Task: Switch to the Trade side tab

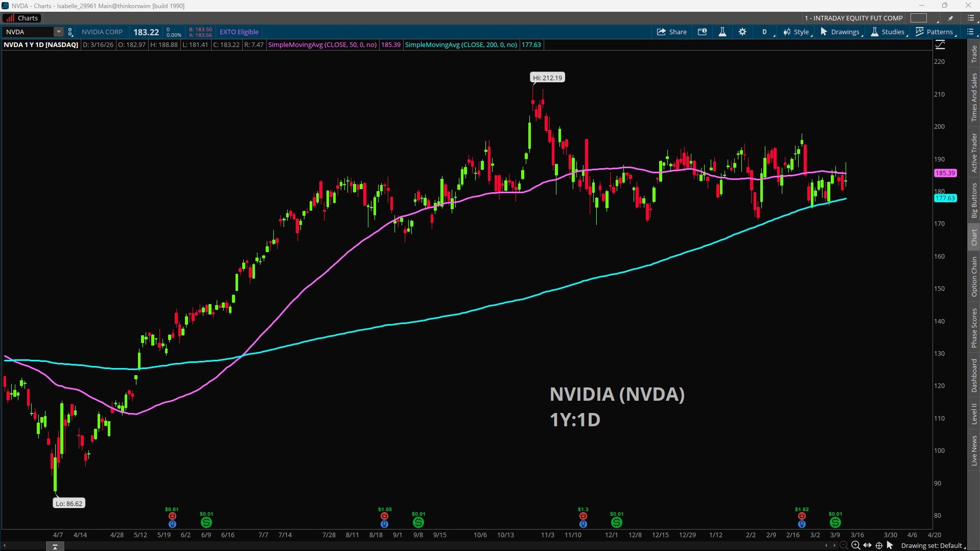Action: 974,54
